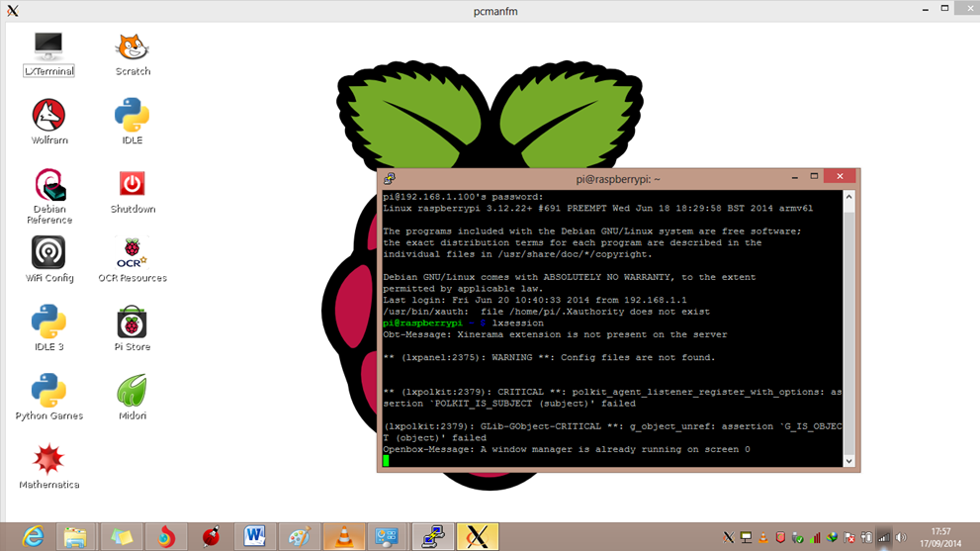The width and height of the screenshot is (980, 551).
Task: Open the Mathematica desktop icon
Action: tap(48, 466)
